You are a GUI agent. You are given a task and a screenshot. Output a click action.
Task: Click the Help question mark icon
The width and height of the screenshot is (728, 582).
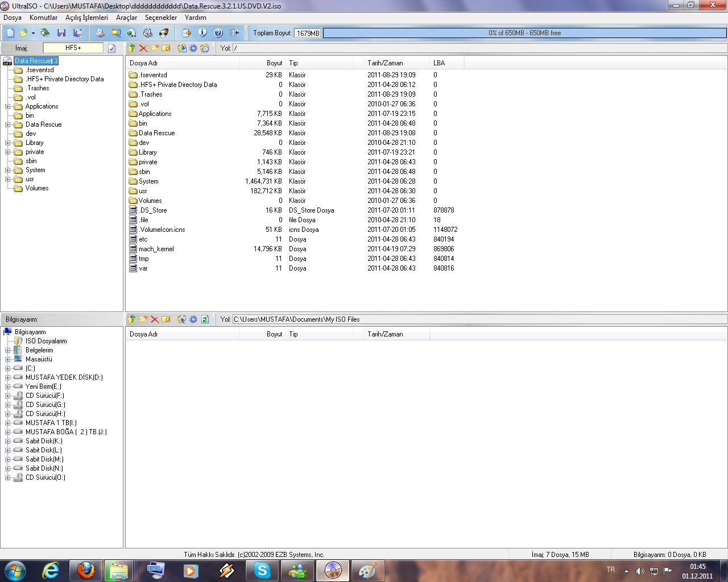pos(218,33)
